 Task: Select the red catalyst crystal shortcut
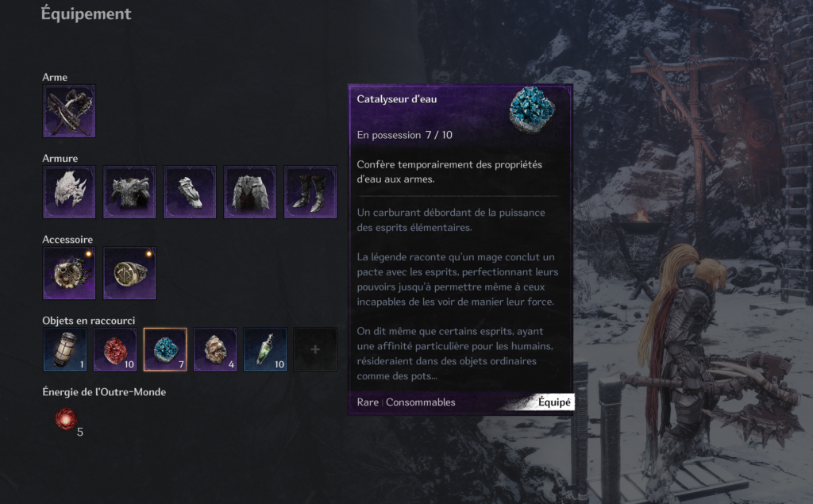pos(115,349)
